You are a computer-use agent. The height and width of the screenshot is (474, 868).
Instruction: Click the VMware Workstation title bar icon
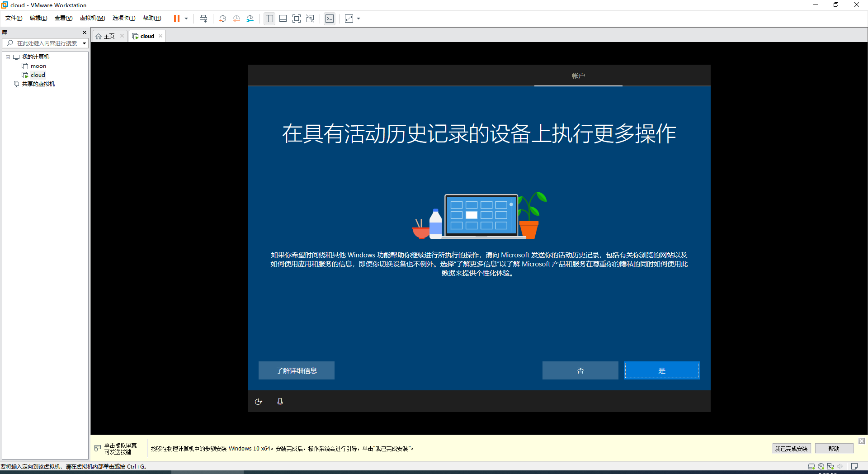(5, 5)
